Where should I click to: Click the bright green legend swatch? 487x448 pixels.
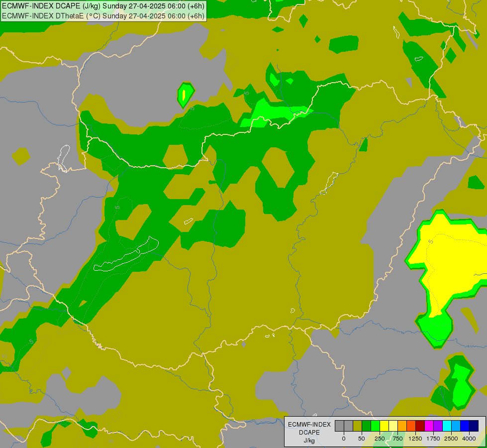[376, 426]
